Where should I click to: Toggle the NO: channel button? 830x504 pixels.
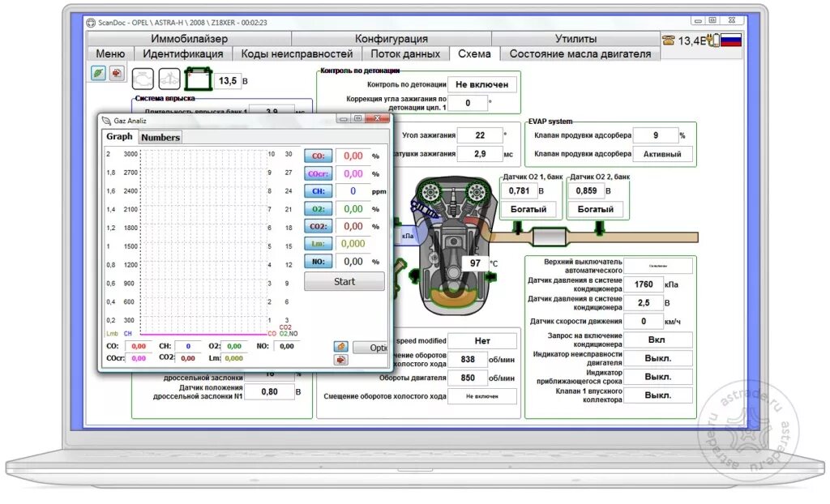pyautogui.click(x=318, y=262)
